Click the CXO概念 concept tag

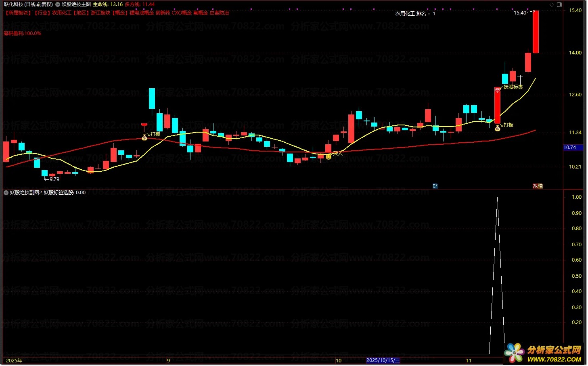[x=182, y=13]
